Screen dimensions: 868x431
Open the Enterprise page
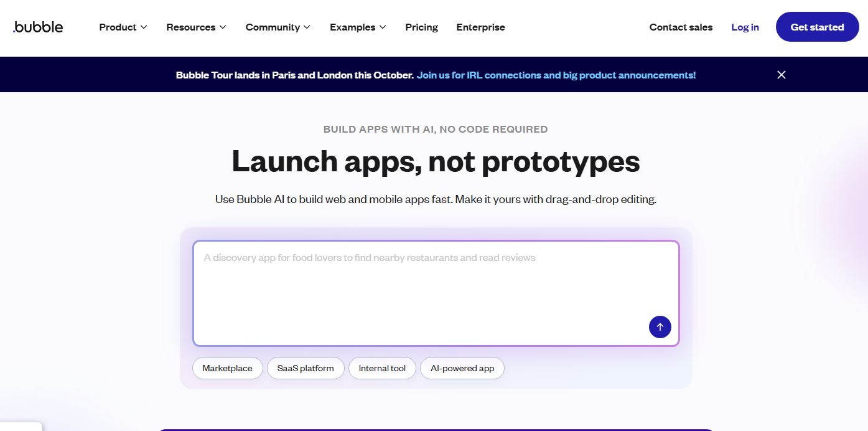(x=480, y=27)
